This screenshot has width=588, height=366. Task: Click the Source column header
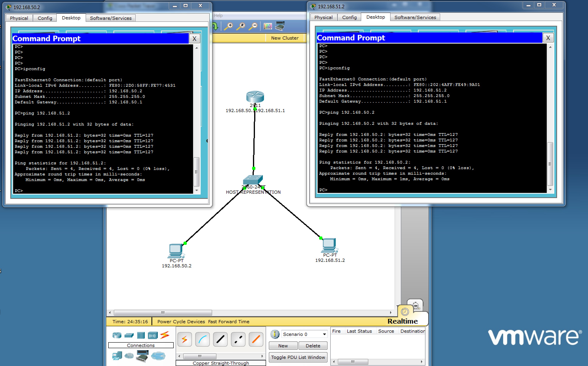click(x=386, y=331)
